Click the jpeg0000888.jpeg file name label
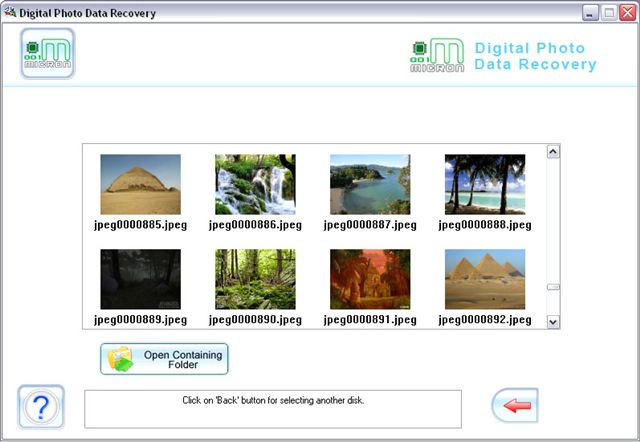The image size is (640, 442). click(x=485, y=225)
